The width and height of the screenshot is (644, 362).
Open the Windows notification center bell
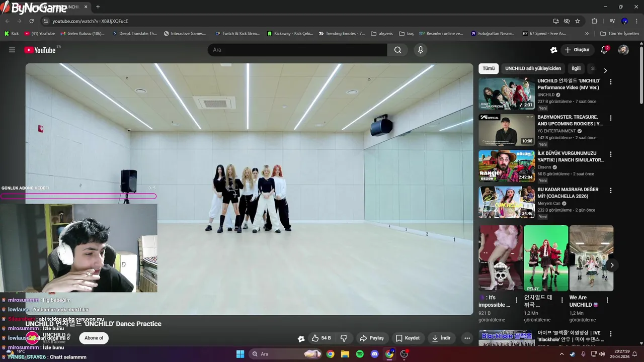[634, 354]
